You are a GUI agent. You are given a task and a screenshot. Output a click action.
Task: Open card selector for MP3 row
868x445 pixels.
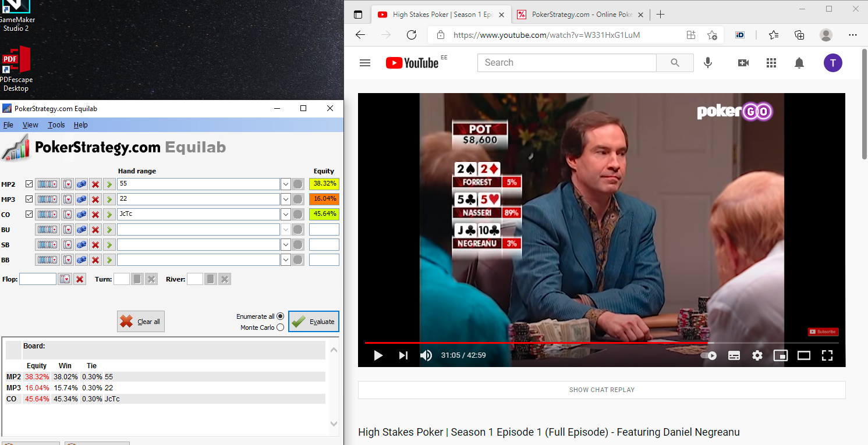point(68,199)
